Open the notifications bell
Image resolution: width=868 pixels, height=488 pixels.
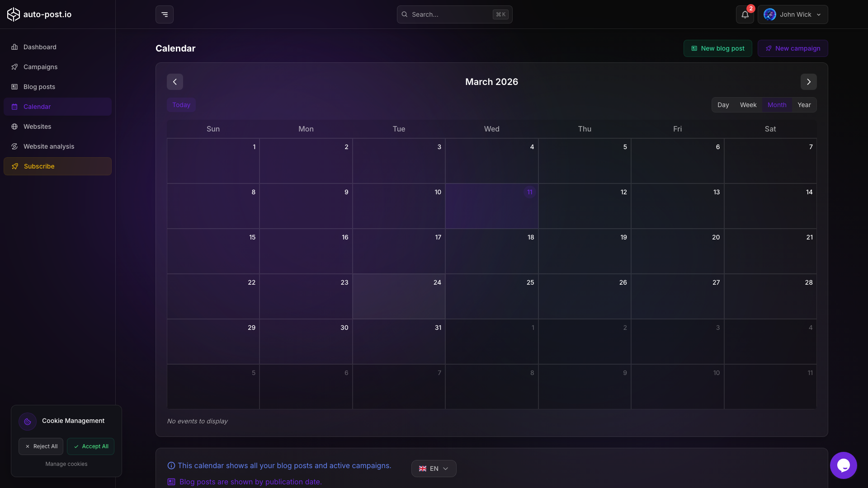744,14
